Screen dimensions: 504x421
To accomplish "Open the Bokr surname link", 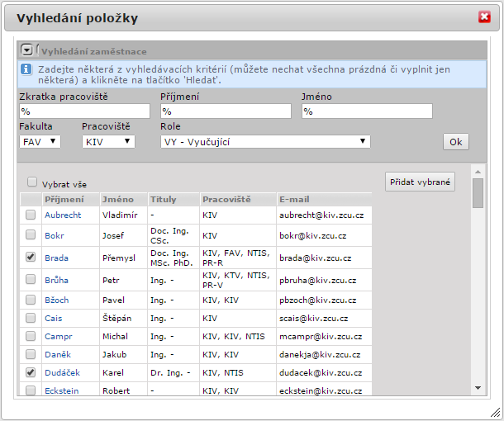I will click(x=55, y=235).
